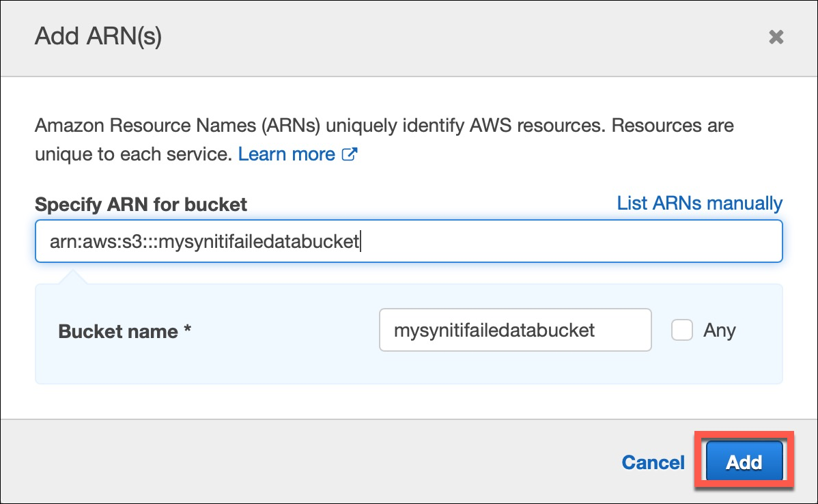Focus the Specify ARN for bucket field
Viewport: 818px width, 504px height.
click(x=408, y=241)
